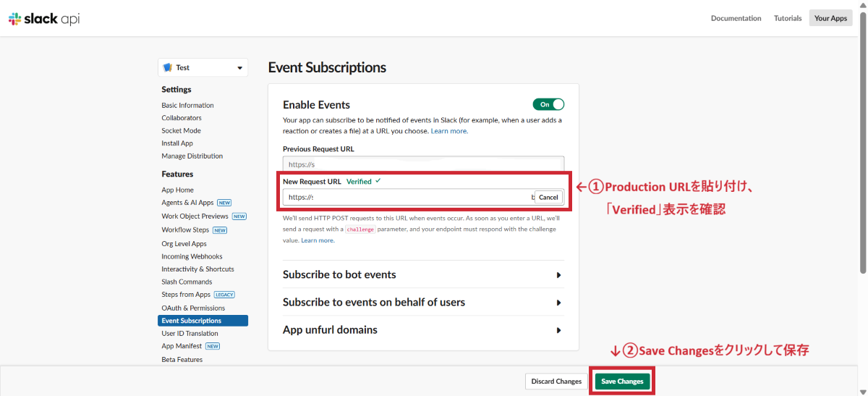Toggle the Enable Events switch off
Viewport: 868px width, 396px height.
pyautogui.click(x=548, y=104)
